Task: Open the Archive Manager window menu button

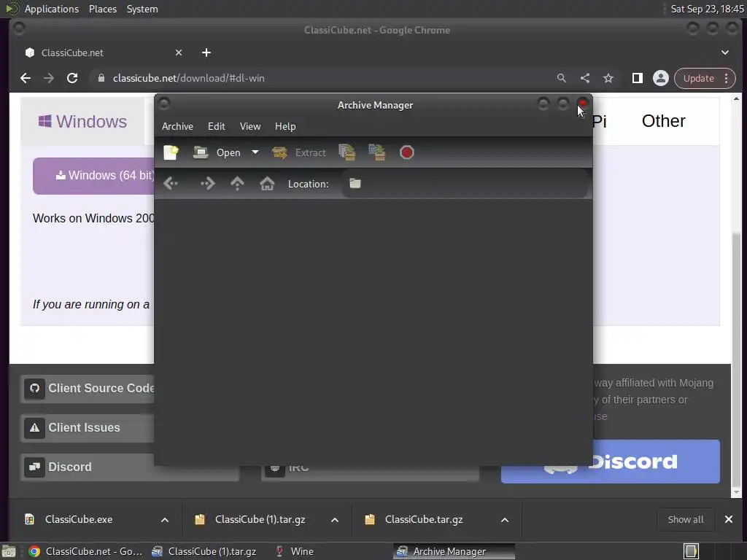Action: point(164,104)
